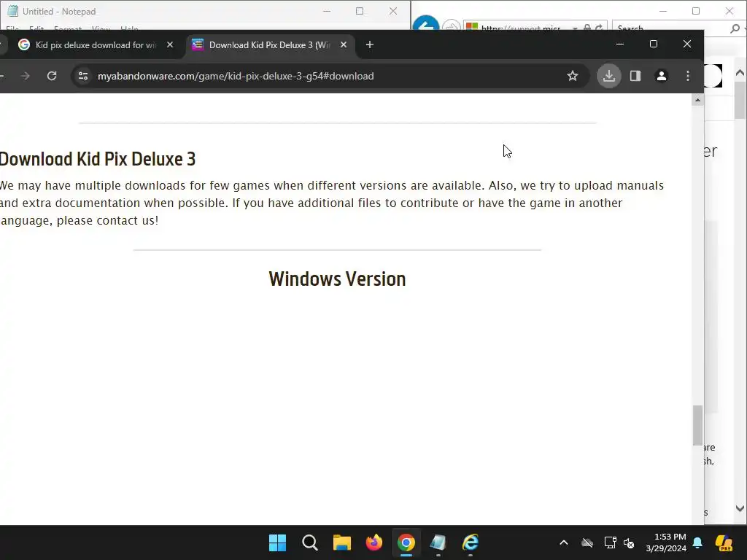Launch Firefox from taskbar

click(x=374, y=542)
